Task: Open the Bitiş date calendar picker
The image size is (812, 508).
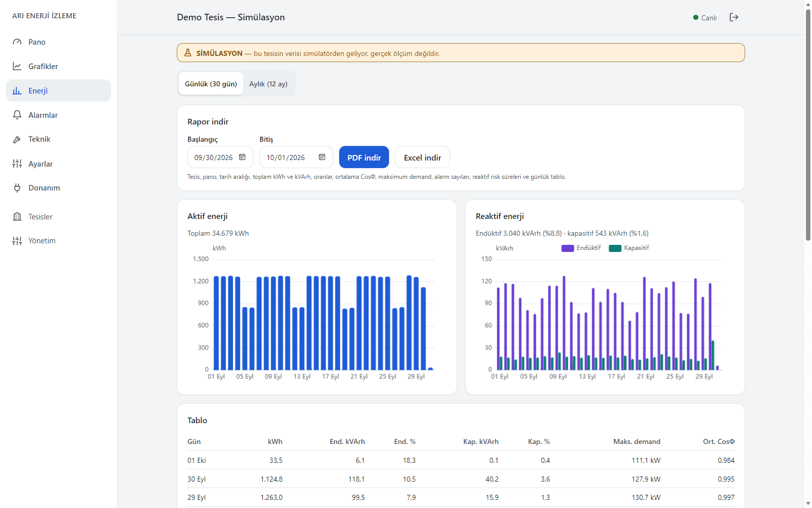Action: pyautogui.click(x=322, y=157)
